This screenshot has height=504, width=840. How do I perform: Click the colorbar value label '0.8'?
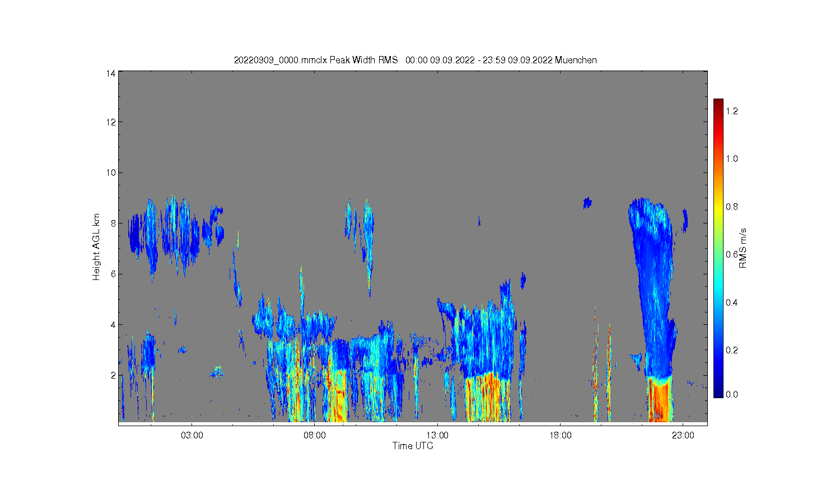click(x=732, y=207)
